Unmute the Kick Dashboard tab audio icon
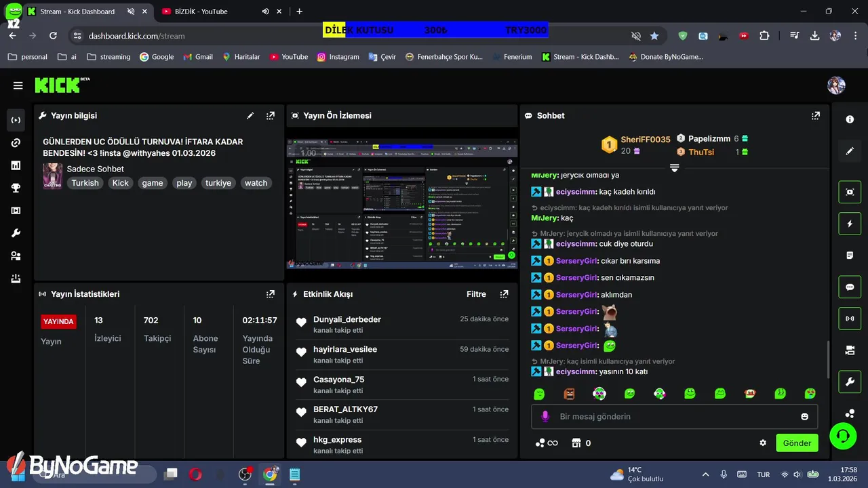This screenshot has width=868, height=488. (x=131, y=12)
